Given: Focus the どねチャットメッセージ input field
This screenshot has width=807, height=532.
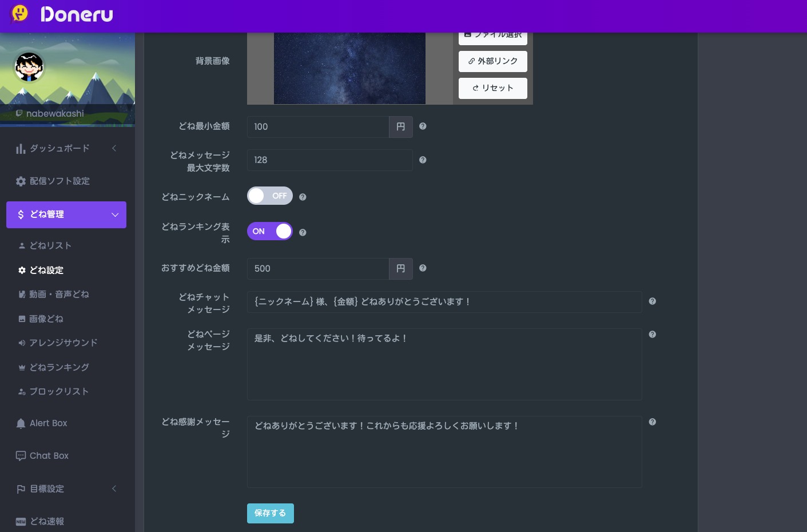Looking at the screenshot, I should (x=444, y=302).
